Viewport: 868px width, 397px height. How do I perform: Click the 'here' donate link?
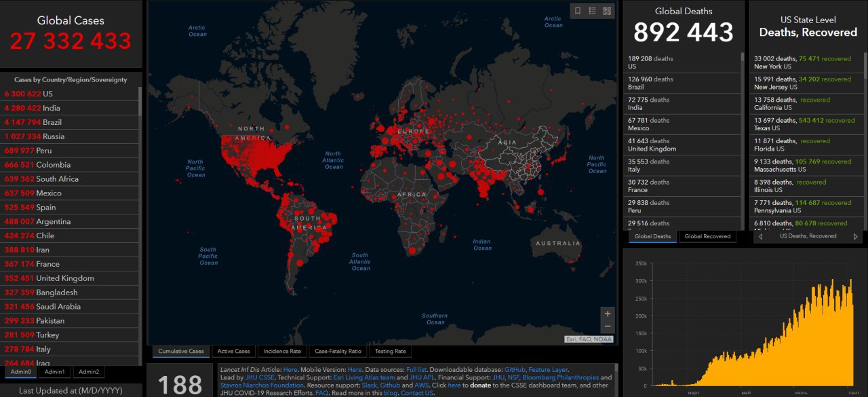click(x=454, y=385)
